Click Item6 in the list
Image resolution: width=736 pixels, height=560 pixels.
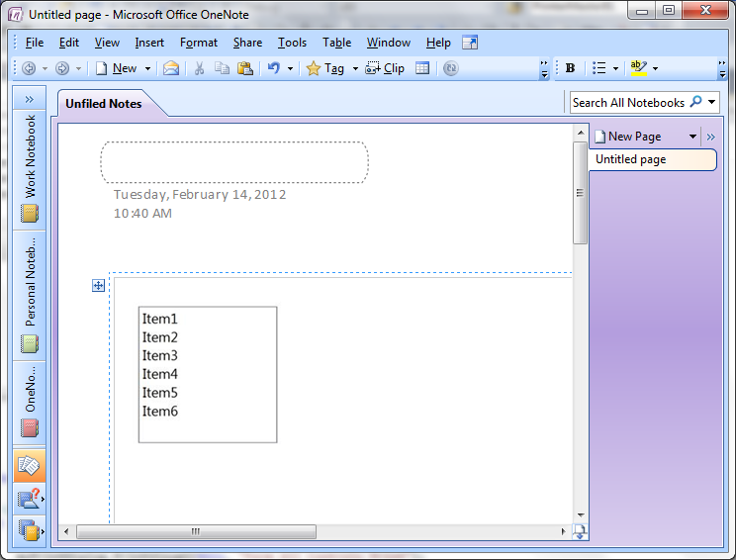tap(160, 412)
